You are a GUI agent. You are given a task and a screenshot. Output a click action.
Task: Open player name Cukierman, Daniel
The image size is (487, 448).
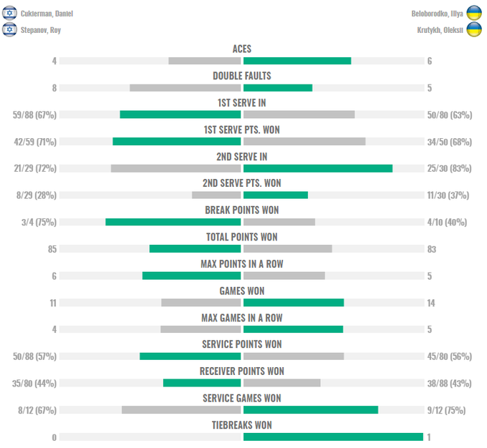[47, 14]
